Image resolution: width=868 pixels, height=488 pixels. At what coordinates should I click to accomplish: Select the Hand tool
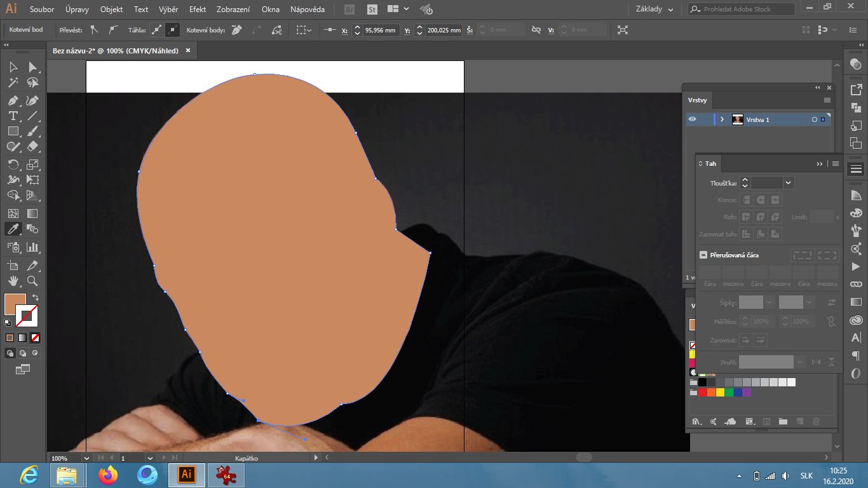point(13,281)
